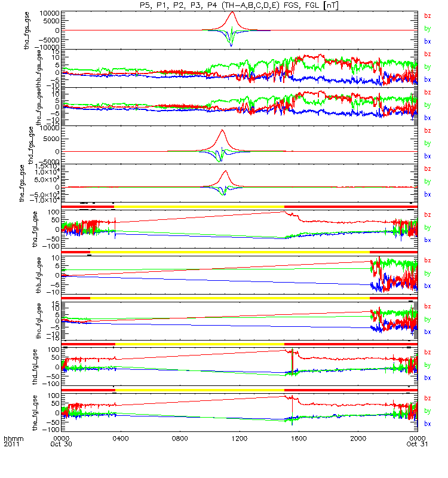Click the green by legend in thd_fgs_gse panel
Screen dimensions: 448x478
427,143
